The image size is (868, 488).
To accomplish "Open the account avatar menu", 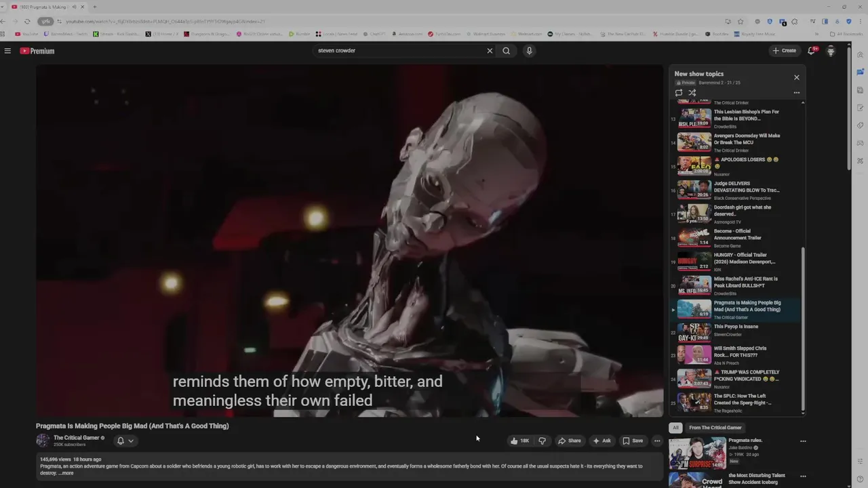I will point(831,51).
